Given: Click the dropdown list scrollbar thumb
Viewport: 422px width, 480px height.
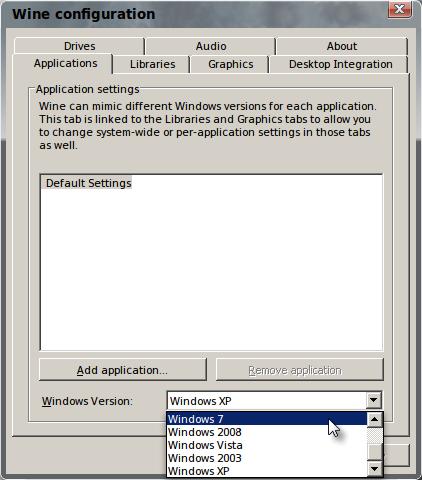Looking at the screenshot, I should (374, 452).
